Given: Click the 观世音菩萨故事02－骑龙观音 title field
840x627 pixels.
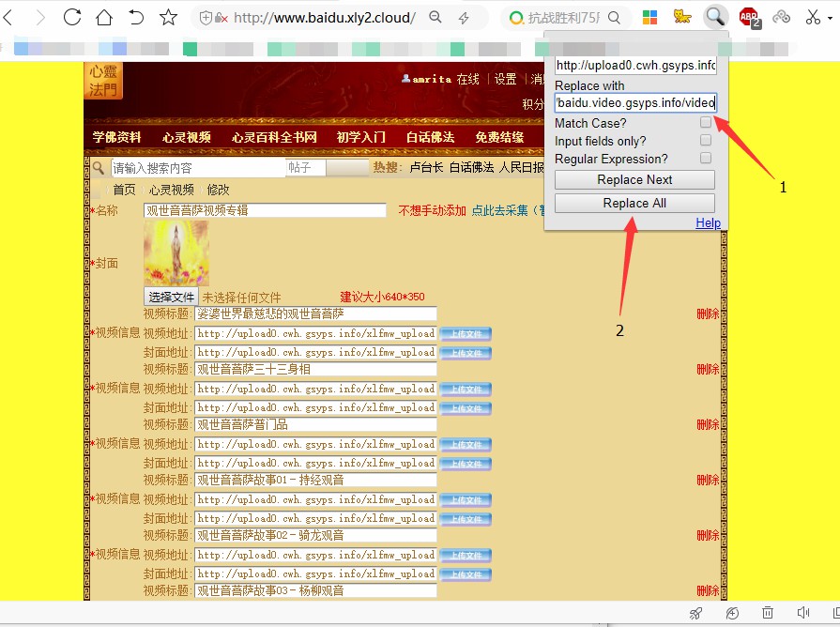Looking at the screenshot, I should pyautogui.click(x=315, y=535).
